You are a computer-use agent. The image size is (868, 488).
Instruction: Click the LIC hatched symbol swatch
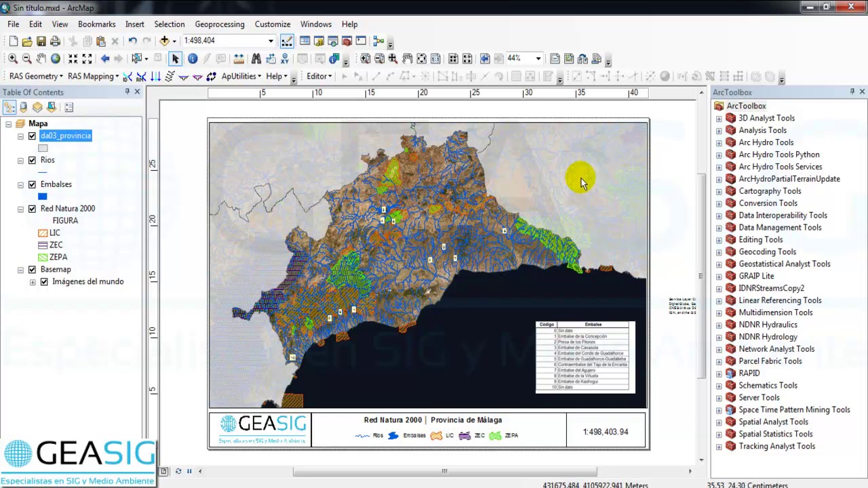(x=43, y=233)
